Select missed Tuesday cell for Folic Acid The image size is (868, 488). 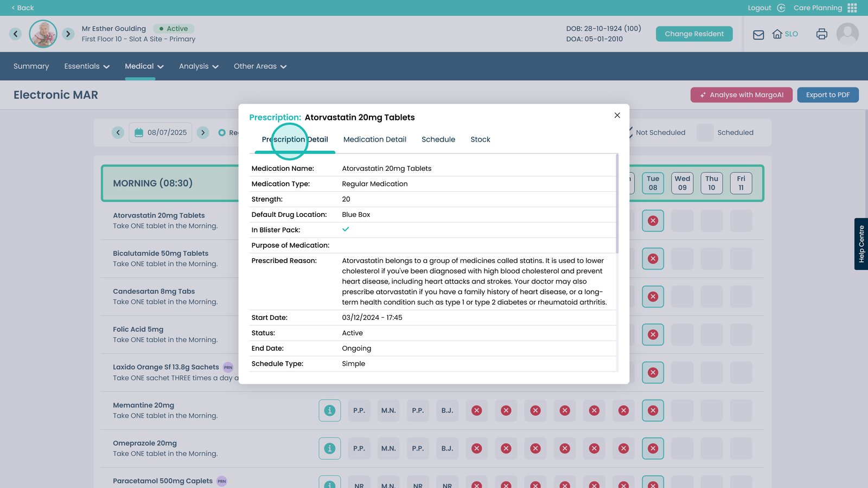(653, 335)
